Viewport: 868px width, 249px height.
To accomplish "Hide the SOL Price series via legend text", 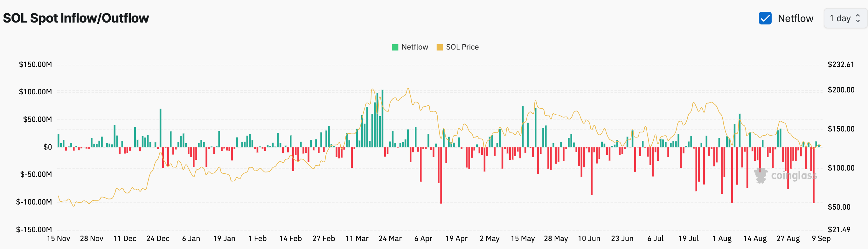I will [462, 47].
